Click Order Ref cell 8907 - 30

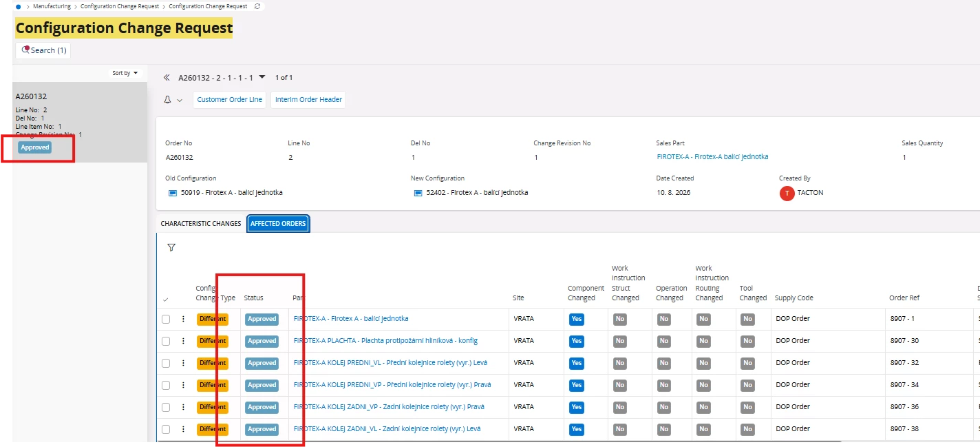point(904,341)
